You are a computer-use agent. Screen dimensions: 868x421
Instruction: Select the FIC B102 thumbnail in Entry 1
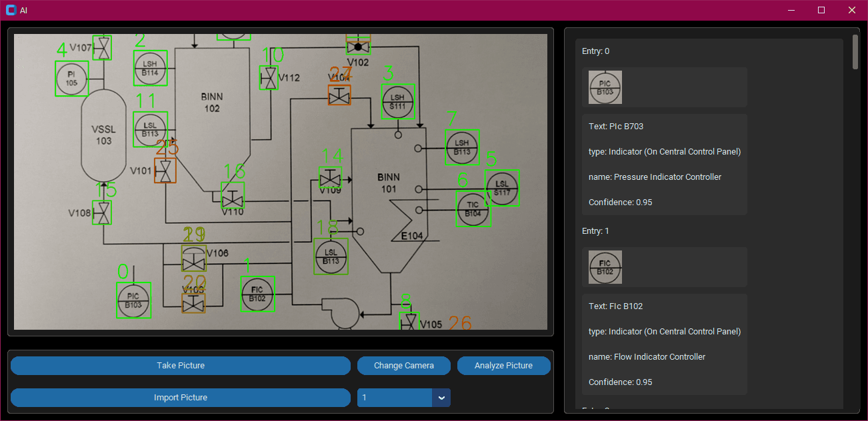pyautogui.click(x=605, y=267)
